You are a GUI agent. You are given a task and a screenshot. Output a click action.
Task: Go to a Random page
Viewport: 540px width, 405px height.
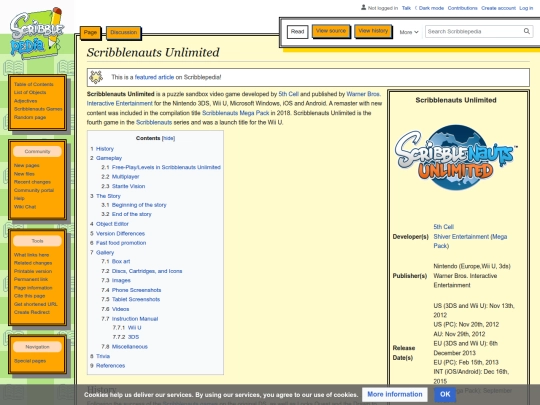click(30, 117)
